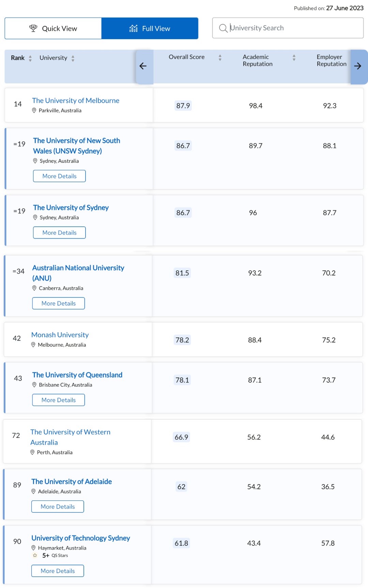Sort by Academic Reputation column
Image resolution: width=368 pixels, height=588 pixels.
[294, 58]
